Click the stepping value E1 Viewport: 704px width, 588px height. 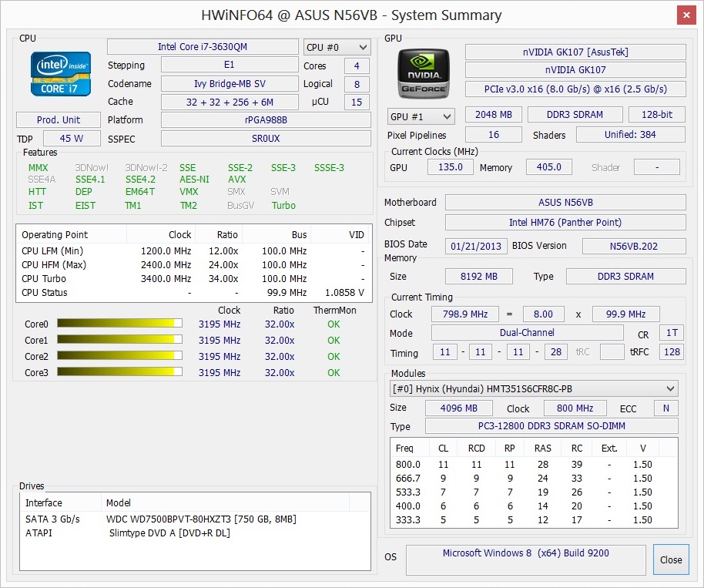pos(230,65)
